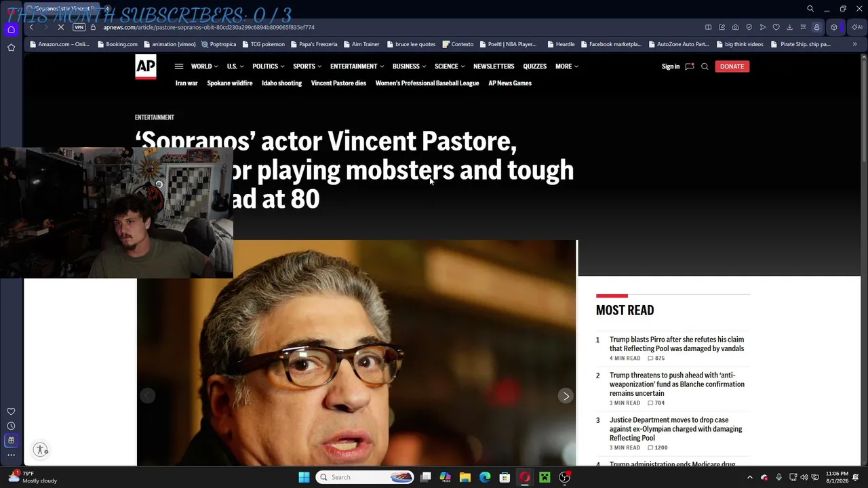868x488 pixels.
Task: Click the Sign in link
Action: pos(671,66)
